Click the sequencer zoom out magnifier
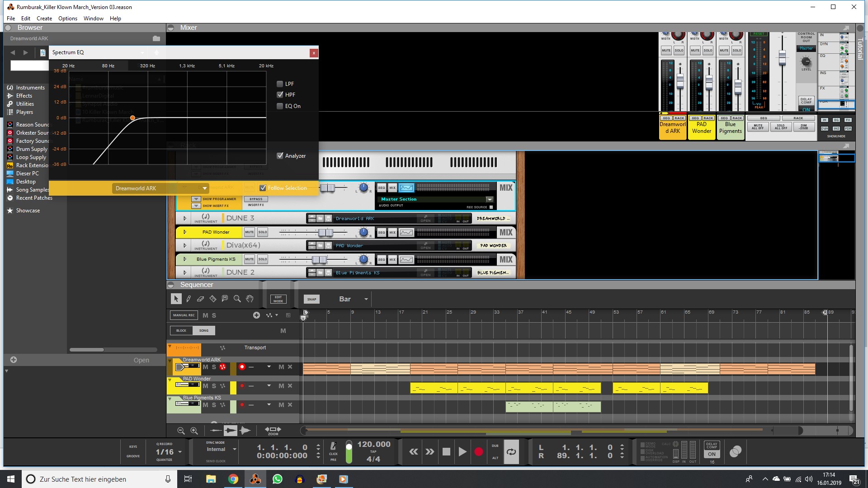Screen dimensions: 868x488 [x=181, y=431]
